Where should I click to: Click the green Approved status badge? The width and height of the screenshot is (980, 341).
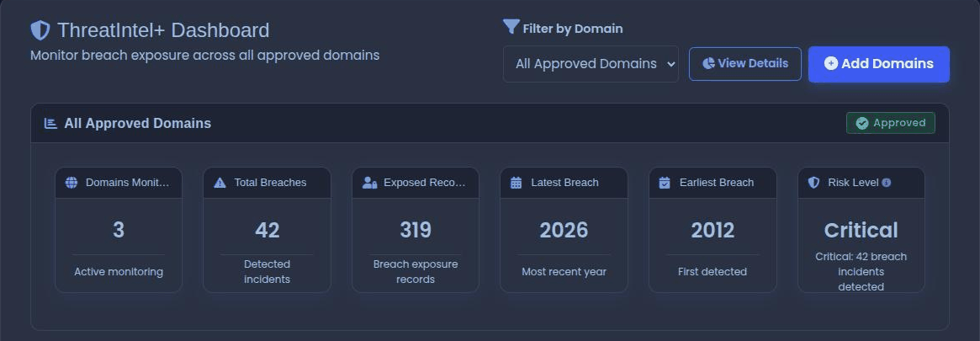(891, 123)
